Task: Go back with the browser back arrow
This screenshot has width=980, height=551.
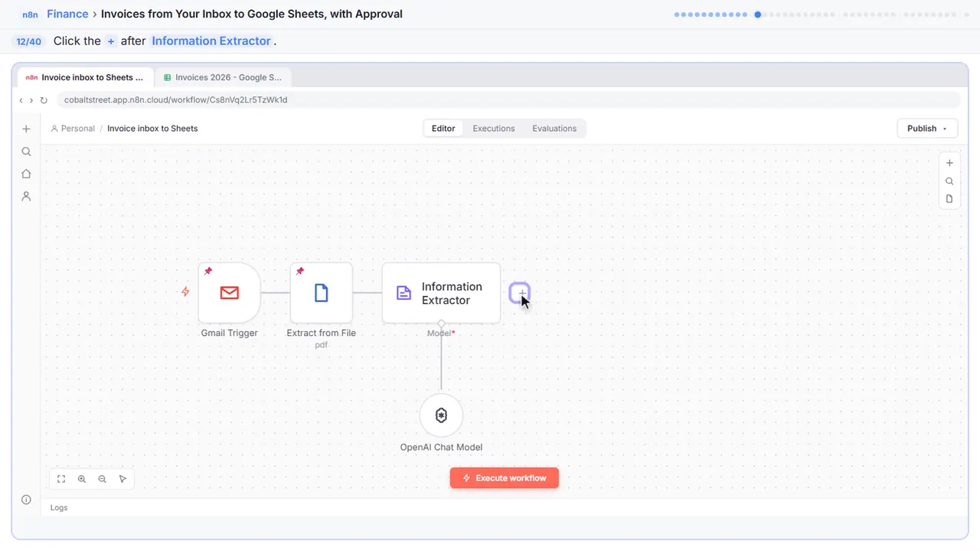Action: pyautogui.click(x=21, y=100)
